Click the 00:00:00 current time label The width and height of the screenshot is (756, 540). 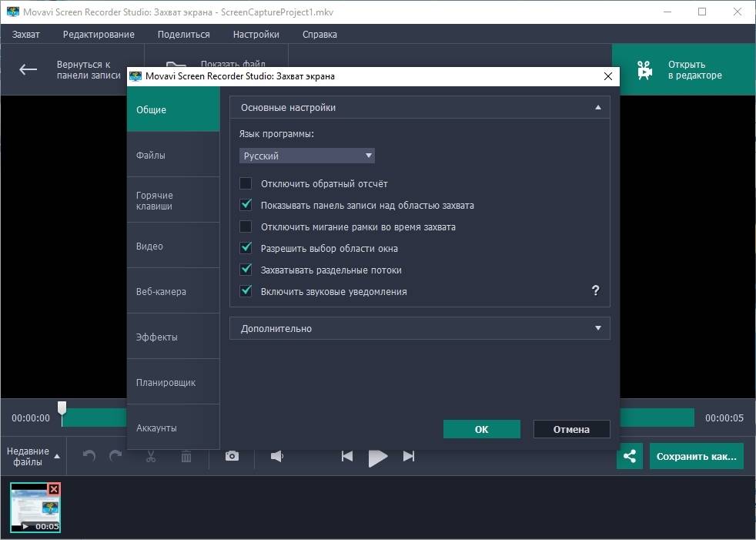[31, 418]
